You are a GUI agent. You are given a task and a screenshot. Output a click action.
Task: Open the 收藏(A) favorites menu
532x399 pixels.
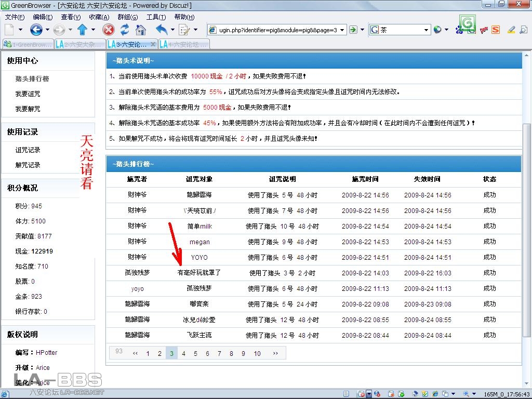tap(99, 17)
